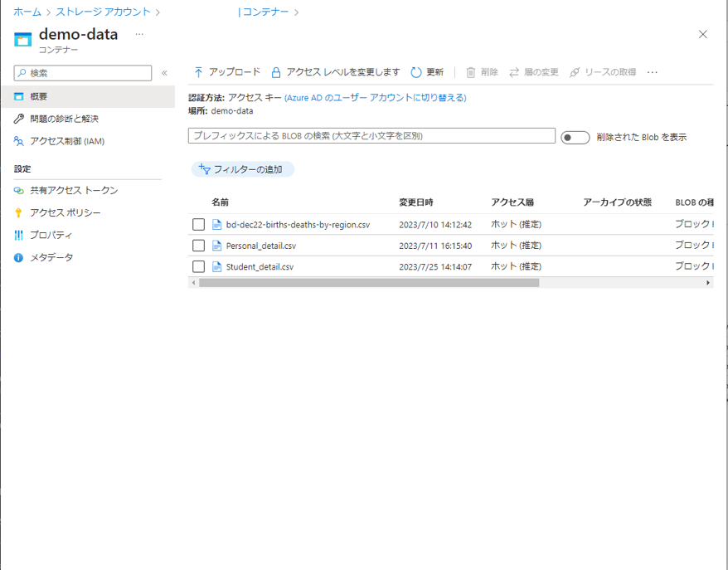Toggle 削除された Blob を表示 switch

pos(575,138)
